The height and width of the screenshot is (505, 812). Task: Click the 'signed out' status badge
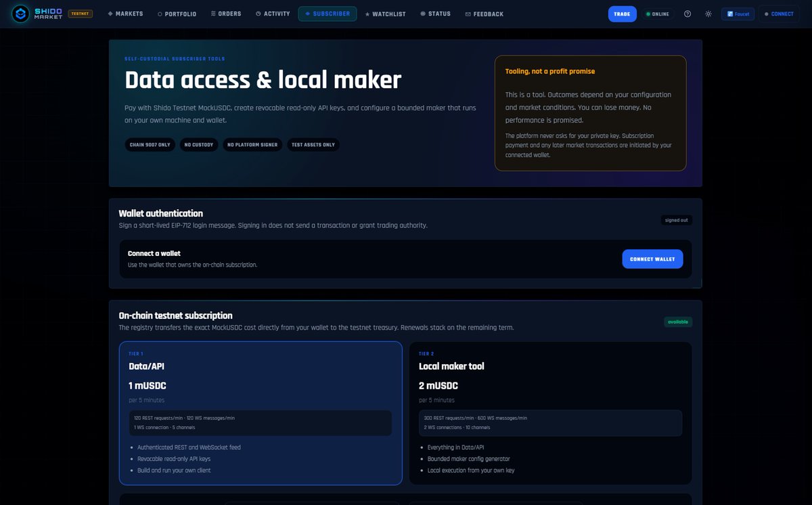coord(677,220)
